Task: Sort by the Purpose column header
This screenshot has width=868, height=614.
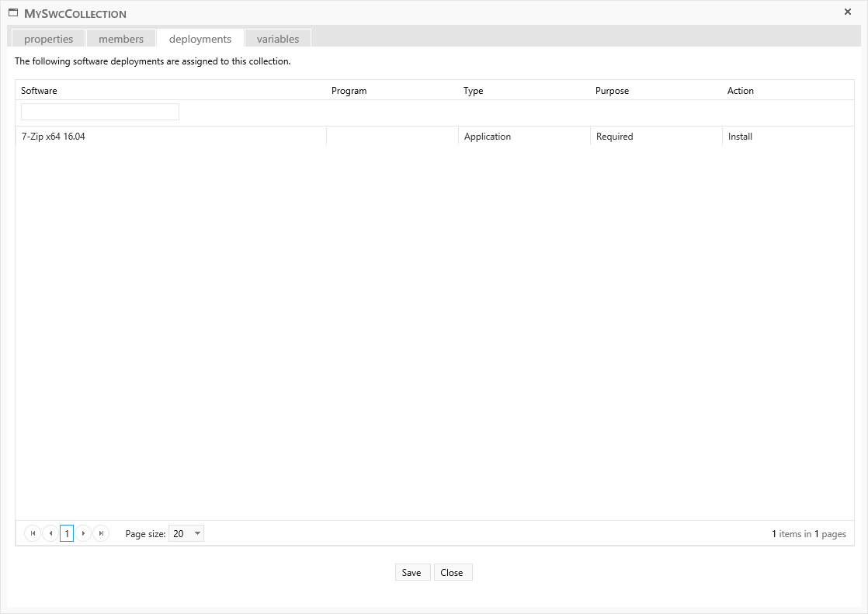Action: pyautogui.click(x=612, y=91)
